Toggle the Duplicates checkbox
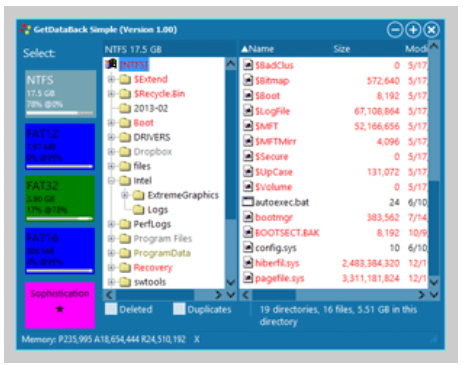This screenshot has height=365, width=467. [179, 309]
